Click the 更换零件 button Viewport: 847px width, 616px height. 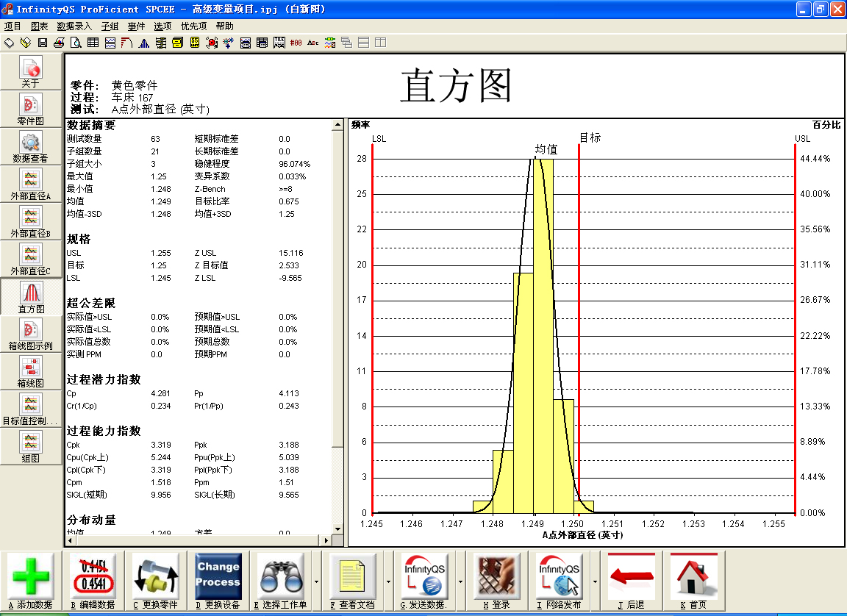(x=156, y=581)
